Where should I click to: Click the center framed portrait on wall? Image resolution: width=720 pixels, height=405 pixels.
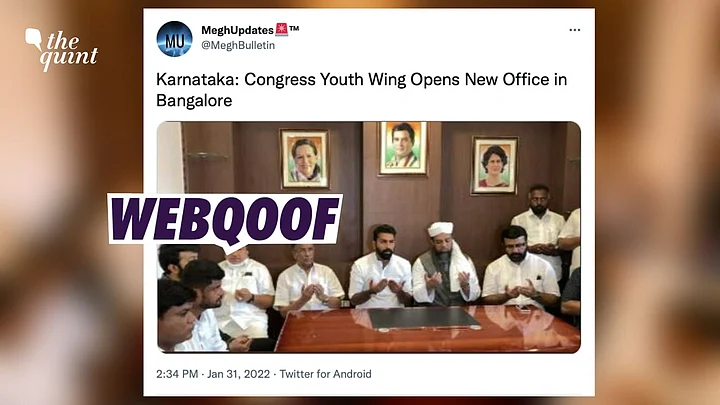click(x=403, y=148)
